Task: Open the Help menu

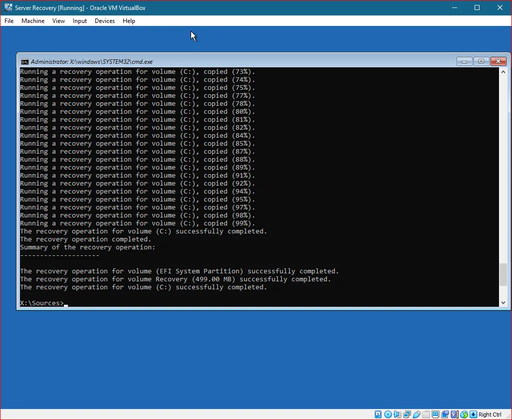Action: [x=129, y=21]
